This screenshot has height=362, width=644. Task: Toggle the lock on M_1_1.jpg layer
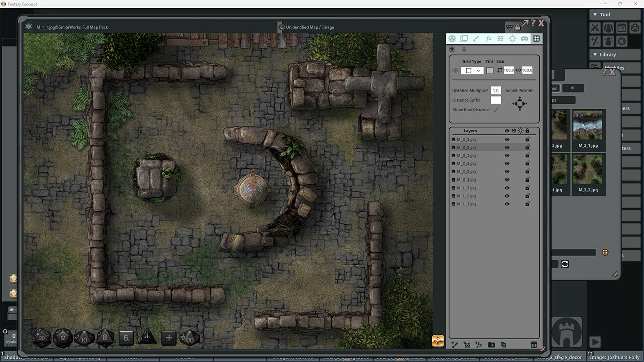click(x=527, y=204)
